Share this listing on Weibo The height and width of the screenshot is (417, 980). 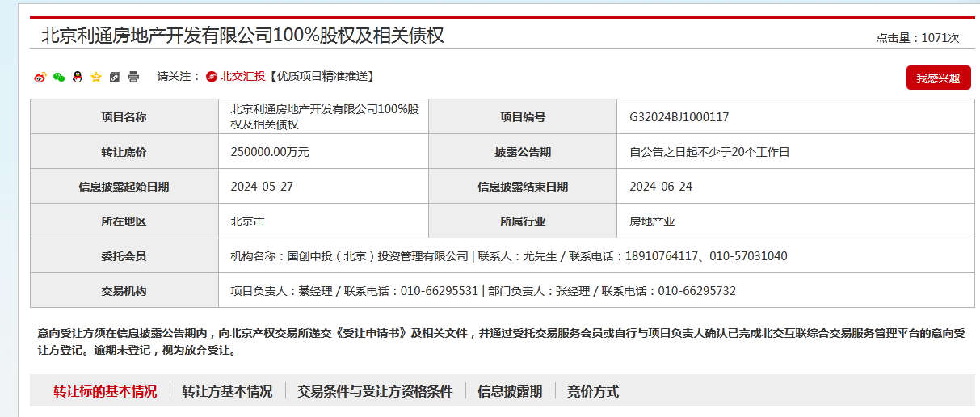(x=40, y=77)
